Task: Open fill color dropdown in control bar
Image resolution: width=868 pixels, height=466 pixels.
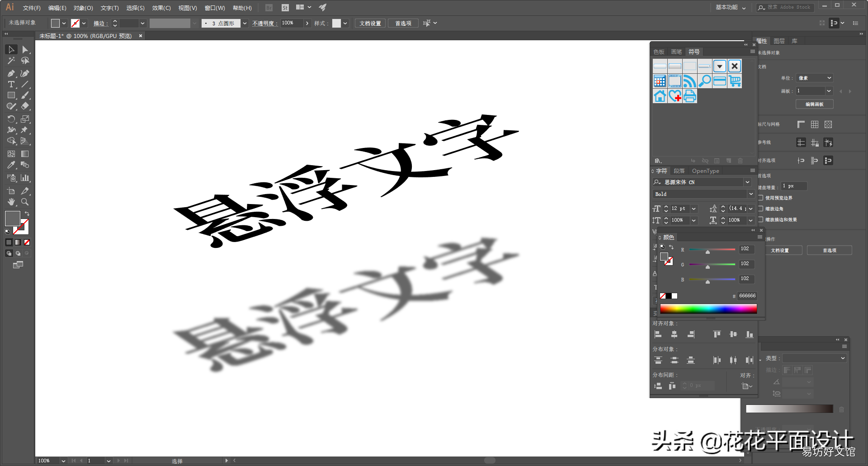Action: (x=64, y=23)
